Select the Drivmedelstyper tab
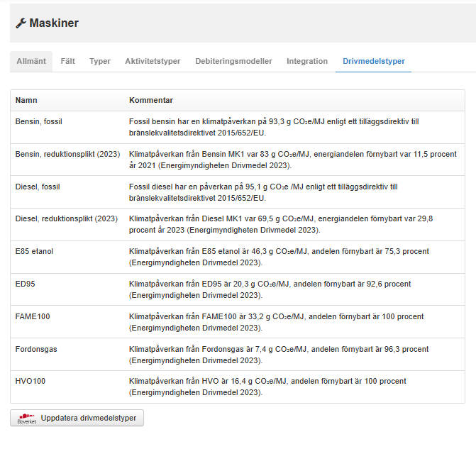This screenshot has width=476, height=449. click(x=374, y=61)
